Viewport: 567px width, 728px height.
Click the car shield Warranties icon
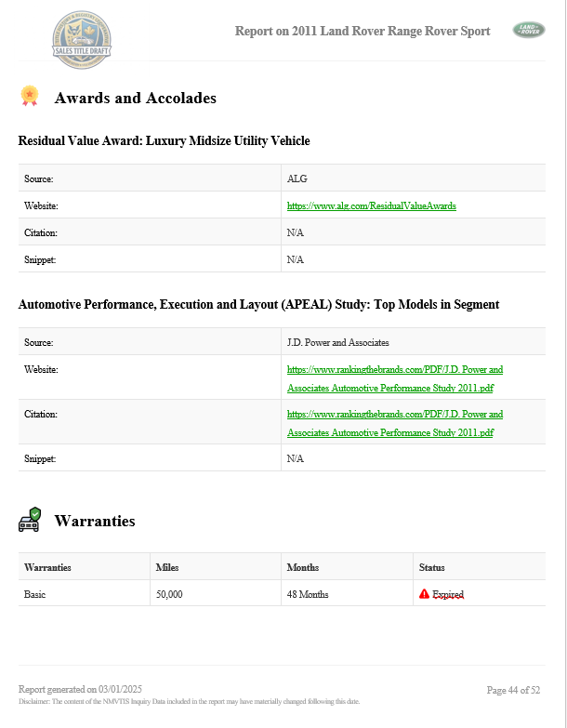click(30, 520)
